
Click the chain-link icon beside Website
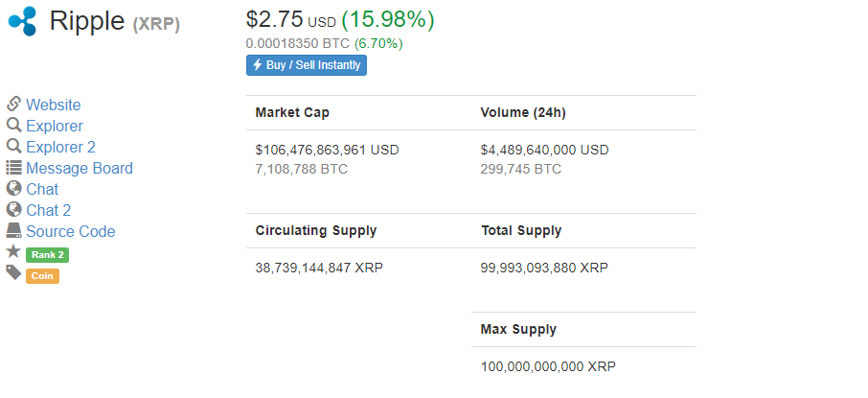coord(13,104)
